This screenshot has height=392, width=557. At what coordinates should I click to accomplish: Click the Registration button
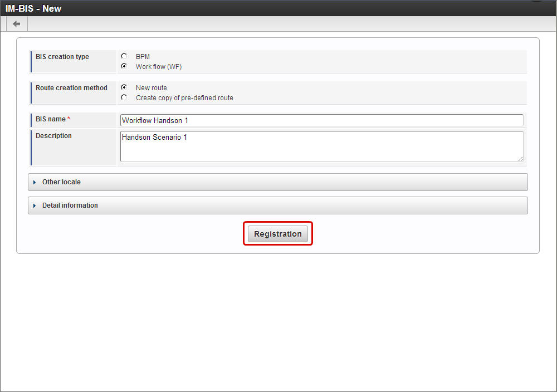click(278, 234)
